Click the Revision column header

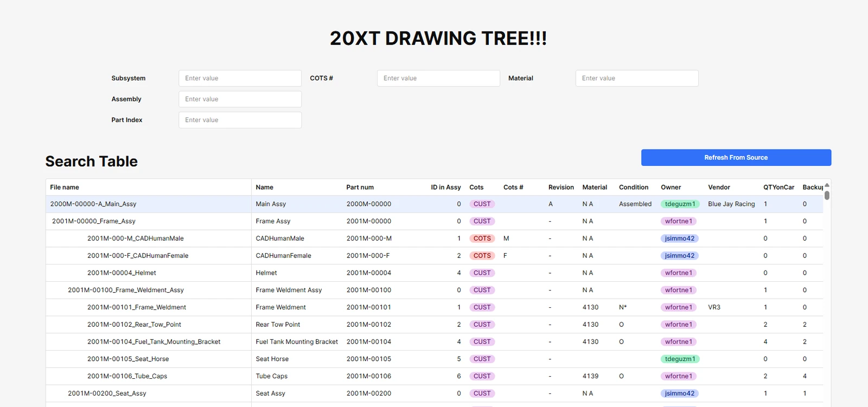pos(561,188)
